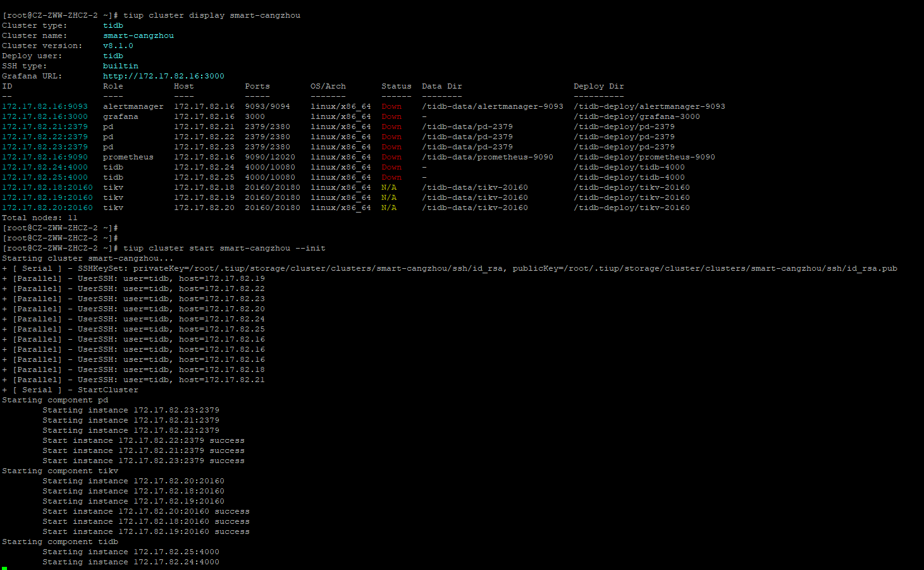924x570 pixels.
Task: Click the Down status in the grafana row
Action: (391, 116)
